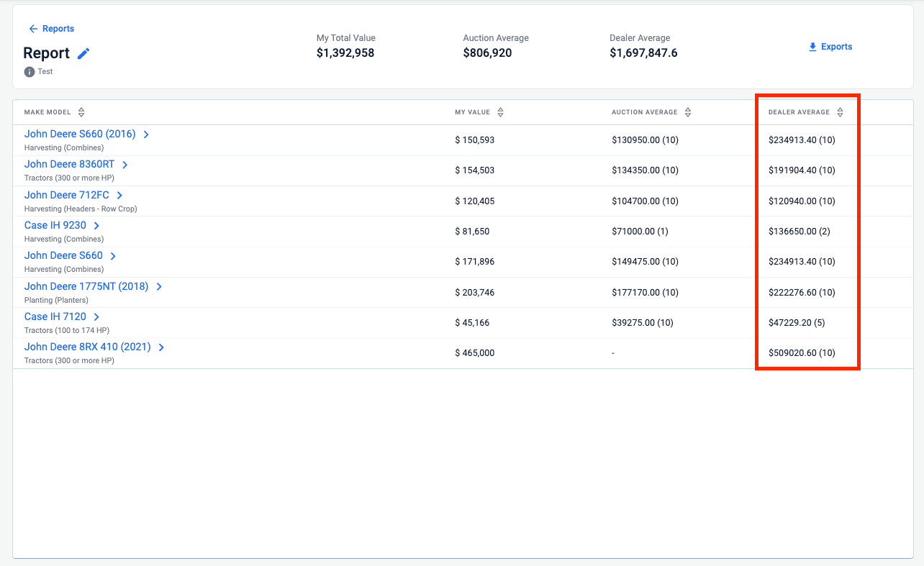Sort by the Make Model column
The height and width of the screenshot is (566, 924).
(x=81, y=112)
